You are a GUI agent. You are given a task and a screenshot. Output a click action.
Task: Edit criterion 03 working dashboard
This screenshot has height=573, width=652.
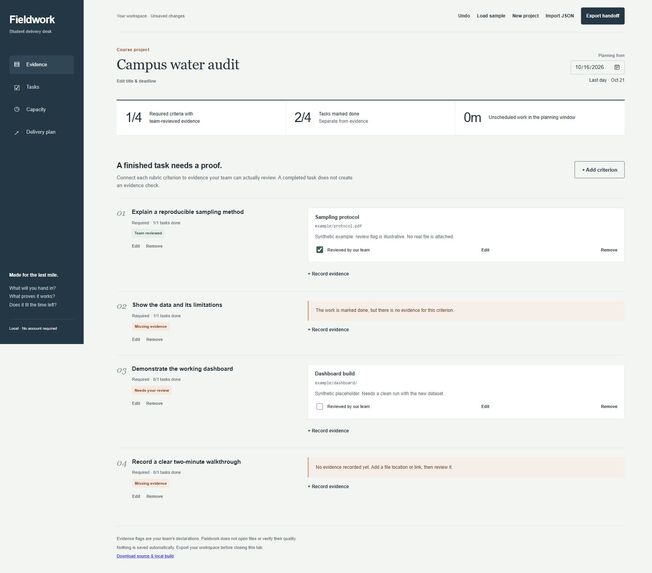coord(136,403)
